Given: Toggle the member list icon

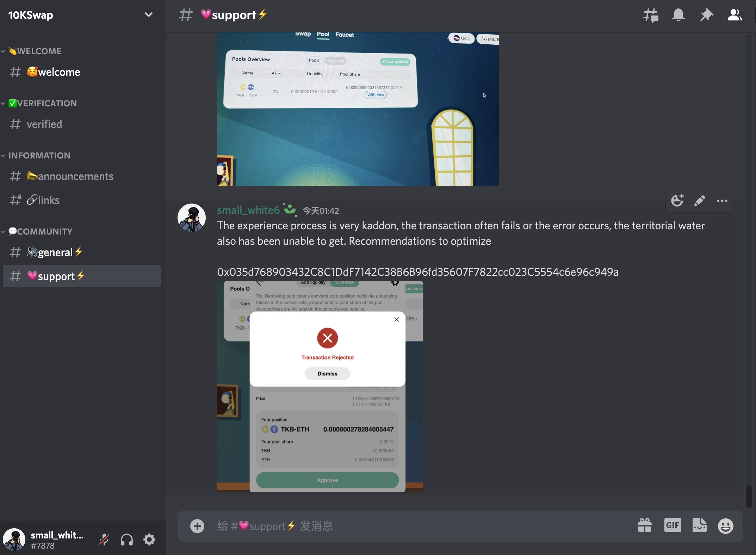Looking at the screenshot, I should (735, 15).
